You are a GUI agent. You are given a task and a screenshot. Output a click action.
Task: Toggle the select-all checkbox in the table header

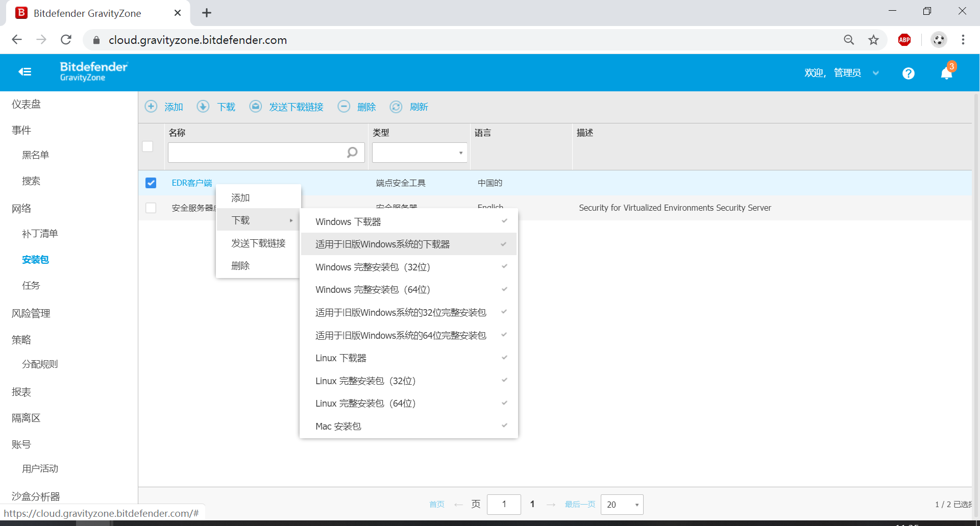tap(148, 146)
